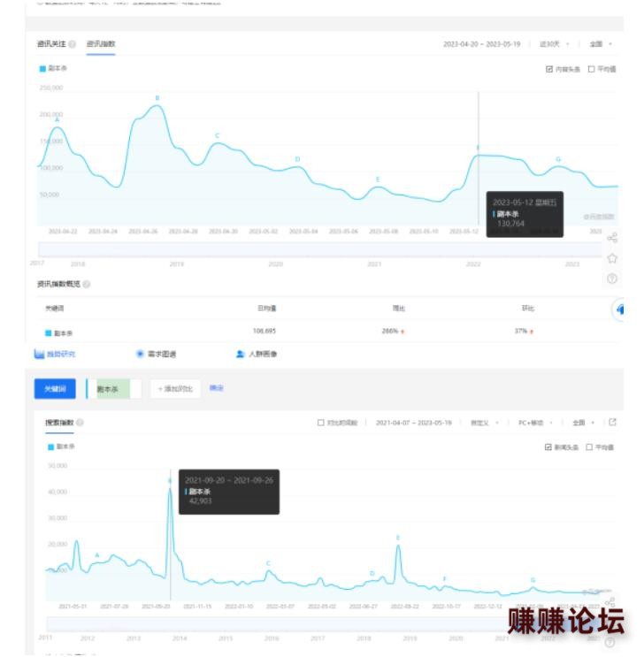This screenshot has width=644, height=657.
Task: Click daily average value 108,695
Action: point(264,331)
